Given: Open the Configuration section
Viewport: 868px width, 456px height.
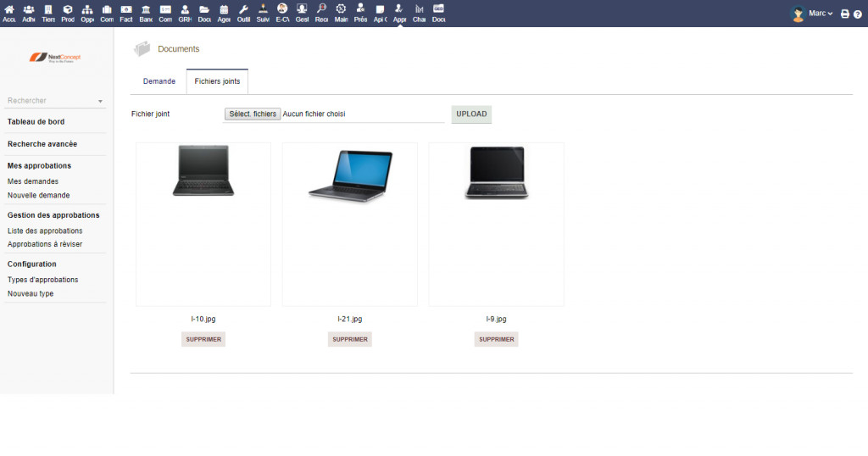Looking at the screenshot, I should click(x=31, y=264).
